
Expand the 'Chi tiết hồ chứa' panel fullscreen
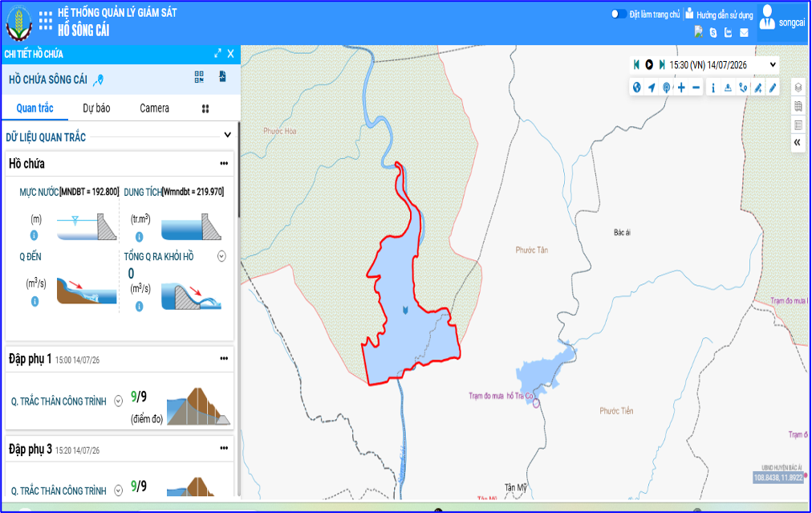pos(217,53)
